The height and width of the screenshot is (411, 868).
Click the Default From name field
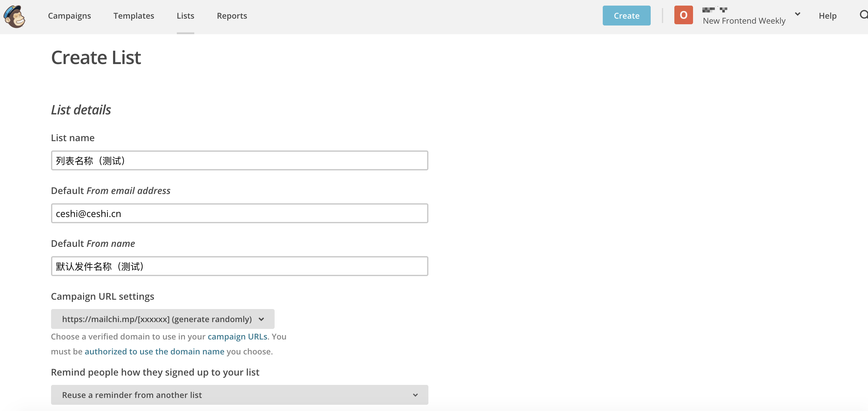[239, 266]
